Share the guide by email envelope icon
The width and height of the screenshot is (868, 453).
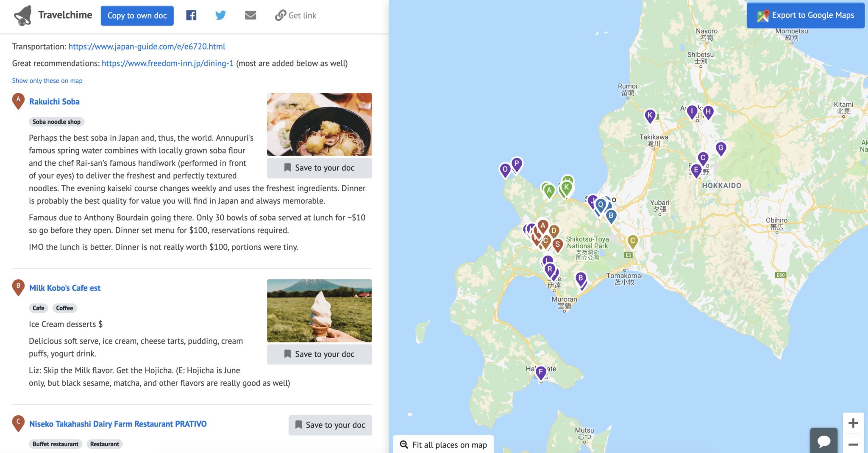click(x=250, y=16)
